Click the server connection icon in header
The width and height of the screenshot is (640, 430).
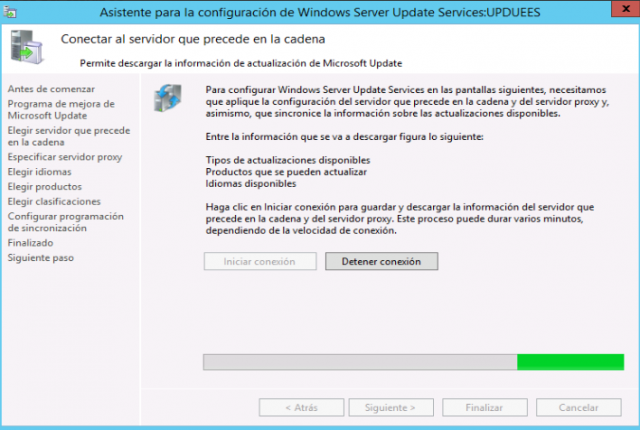coord(26,47)
